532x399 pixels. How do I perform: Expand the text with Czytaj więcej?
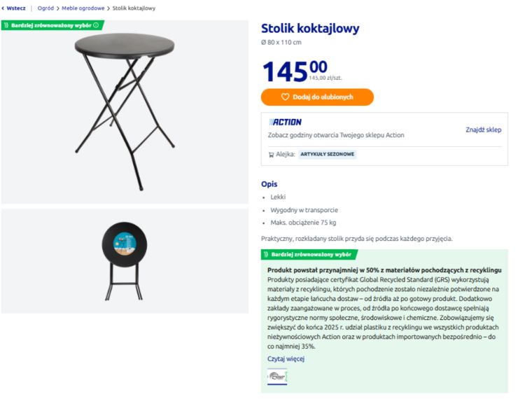[286, 359]
